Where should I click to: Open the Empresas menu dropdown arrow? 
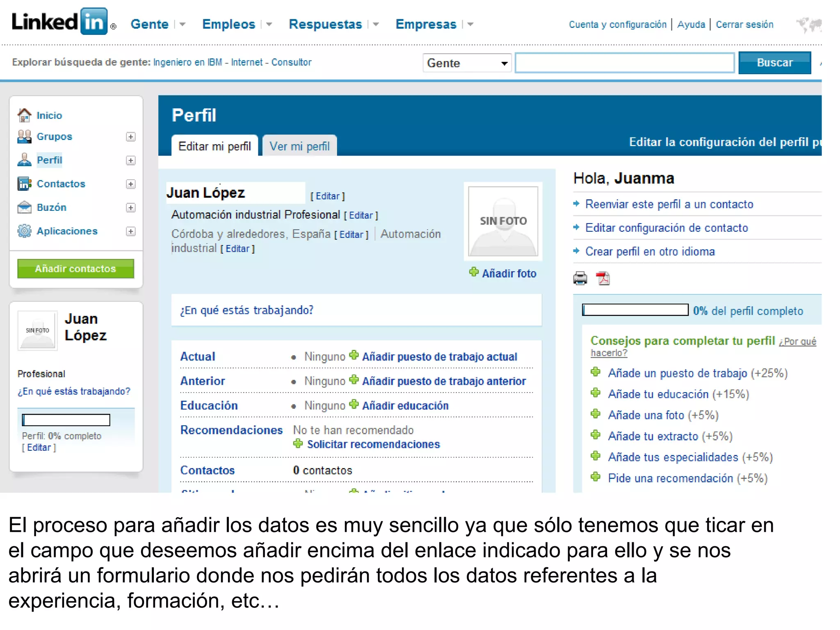click(470, 25)
